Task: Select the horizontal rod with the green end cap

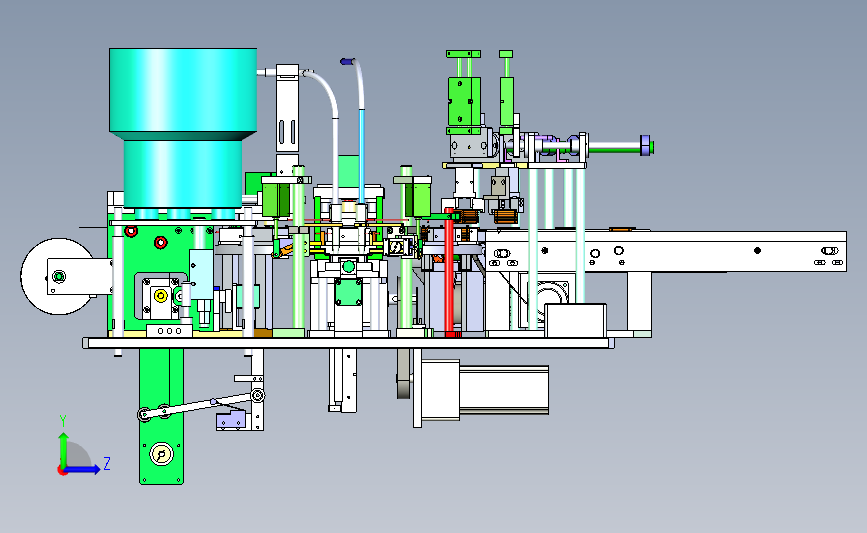Action: point(619,147)
